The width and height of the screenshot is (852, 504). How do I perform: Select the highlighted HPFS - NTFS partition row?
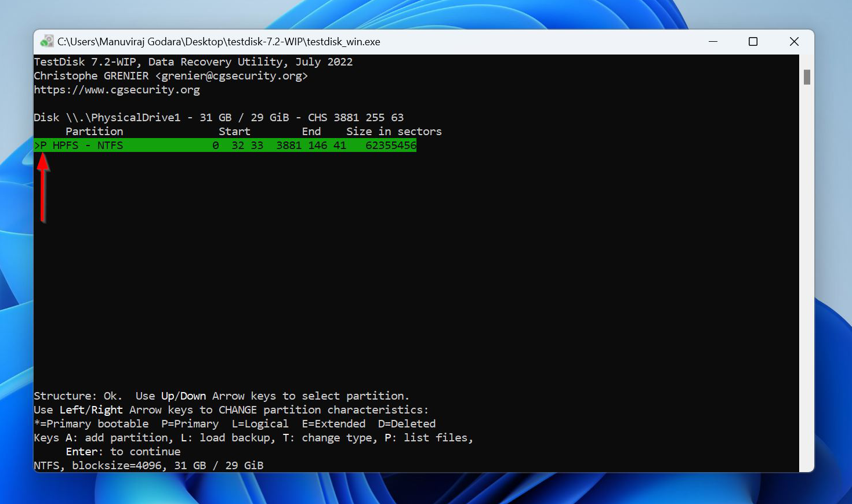(225, 146)
